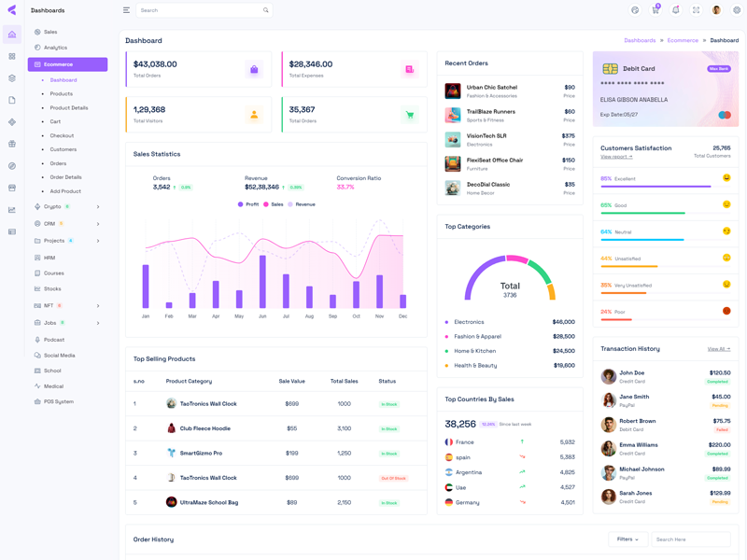Click the top Search input field

click(201, 10)
